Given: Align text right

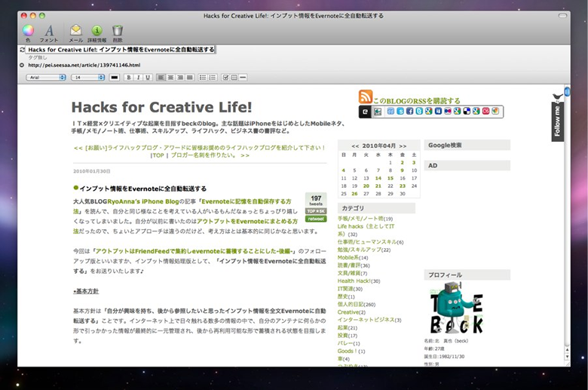Looking at the screenshot, I should pyautogui.click(x=180, y=78).
